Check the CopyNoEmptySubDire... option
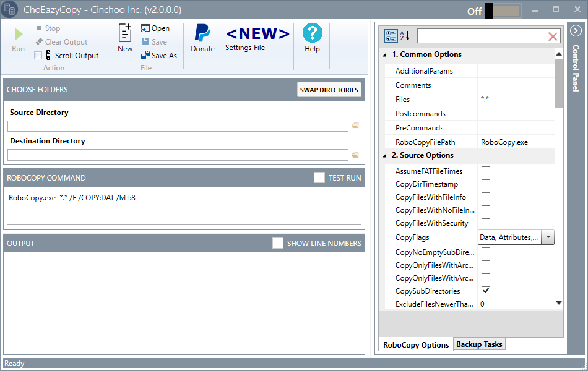This screenshot has width=588, height=371. click(486, 252)
